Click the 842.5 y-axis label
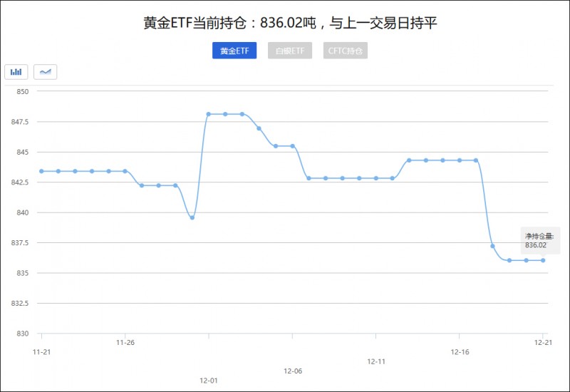Screen dimensions: 570x392 pyautogui.click(x=20, y=182)
